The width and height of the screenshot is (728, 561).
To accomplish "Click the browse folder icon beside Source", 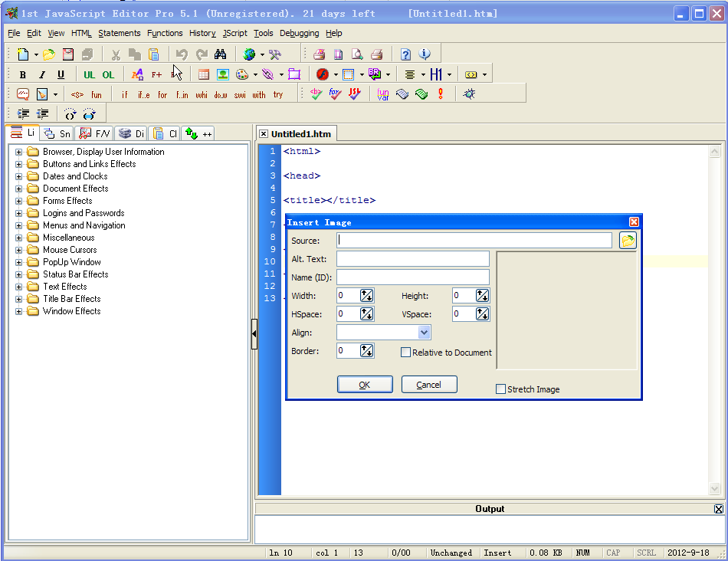I will tap(627, 240).
